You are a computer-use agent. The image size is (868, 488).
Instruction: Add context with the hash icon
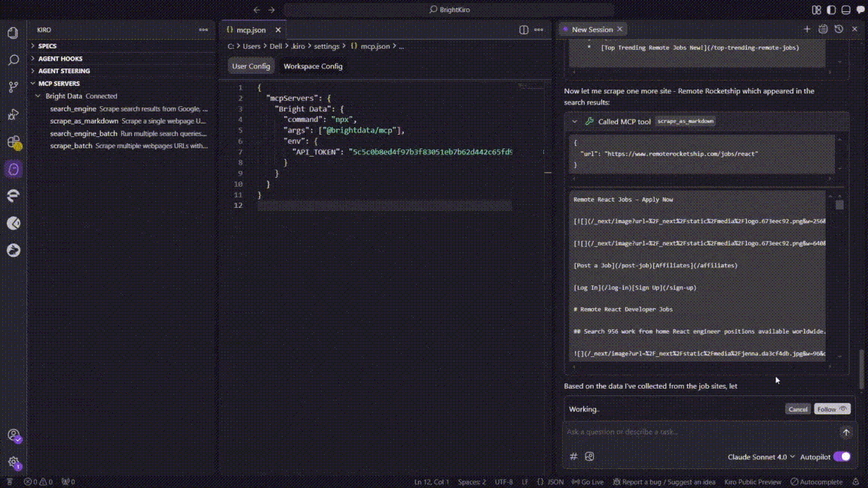(x=573, y=456)
